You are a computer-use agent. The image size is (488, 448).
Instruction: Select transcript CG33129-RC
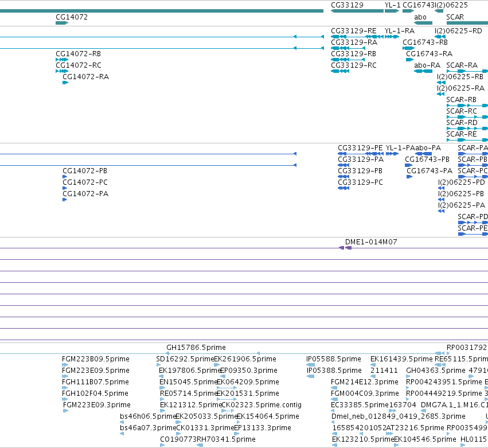pyautogui.click(x=340, y=71)
